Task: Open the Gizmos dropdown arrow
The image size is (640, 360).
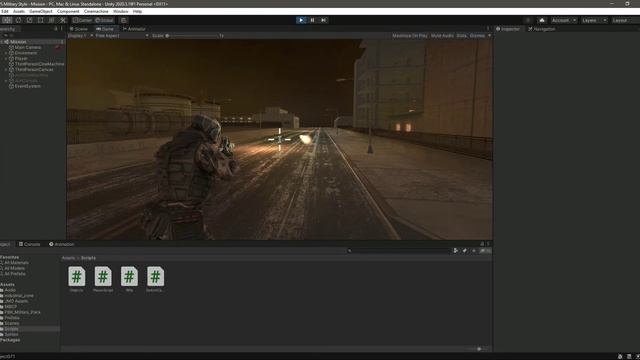Action: click(x=489, y=36)
